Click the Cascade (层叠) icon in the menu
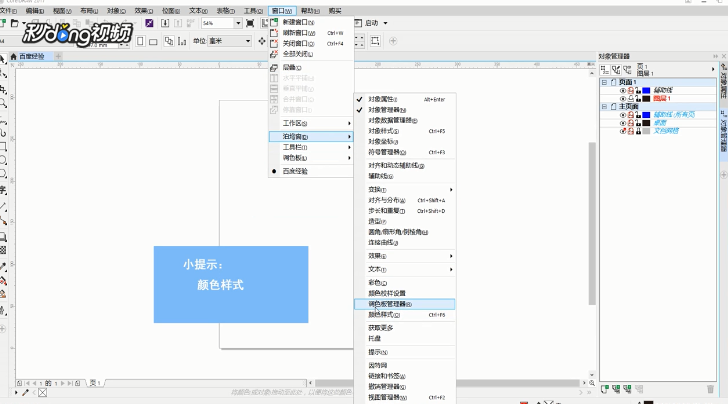The height and width of the screenshot is (404, 728). tap(274, 67)
